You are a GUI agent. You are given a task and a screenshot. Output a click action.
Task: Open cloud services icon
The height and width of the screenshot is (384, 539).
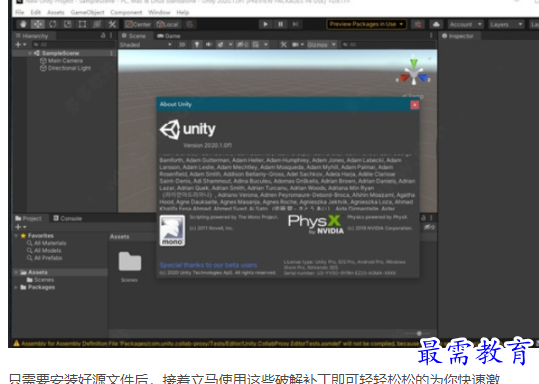coord(436,24)
